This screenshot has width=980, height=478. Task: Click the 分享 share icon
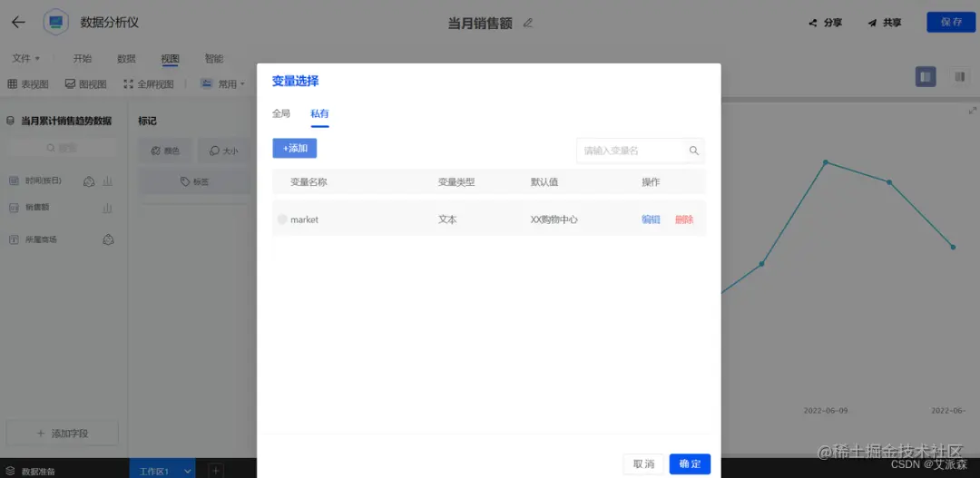coord(813,23)
